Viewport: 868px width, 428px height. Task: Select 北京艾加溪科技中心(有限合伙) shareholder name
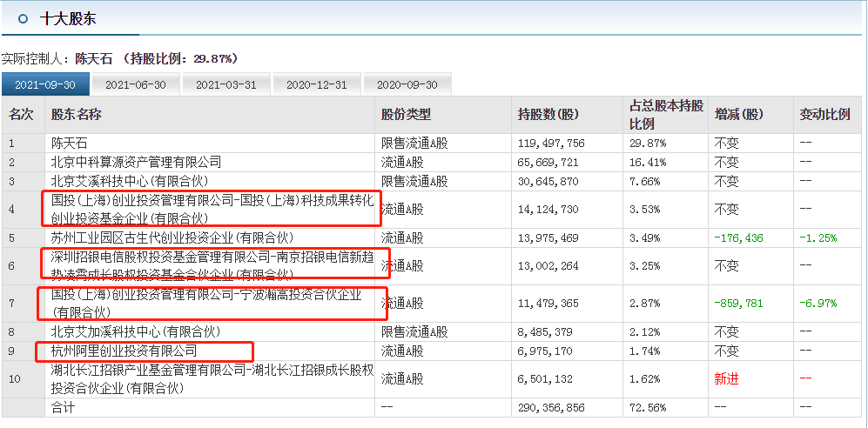coord(136,331)
